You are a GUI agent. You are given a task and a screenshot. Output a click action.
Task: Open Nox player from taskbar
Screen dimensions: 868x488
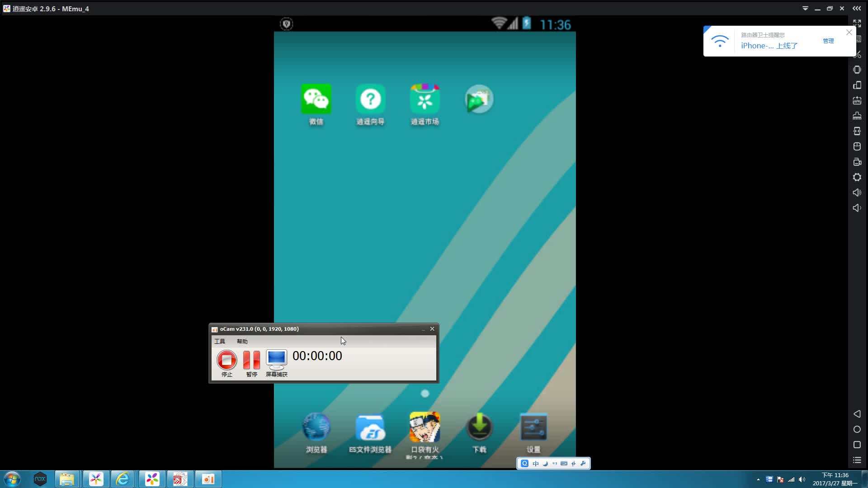[x=40, y=479]
